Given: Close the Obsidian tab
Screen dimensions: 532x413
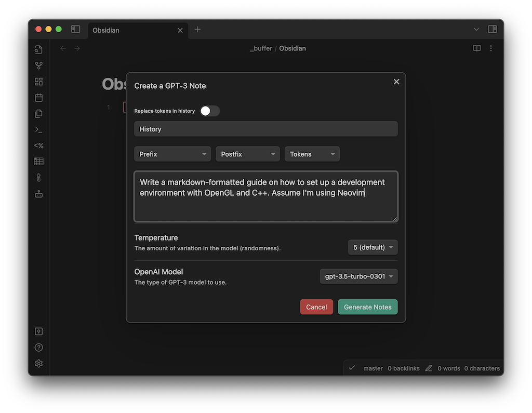Looking at the screenshot, I should [180, 30].
